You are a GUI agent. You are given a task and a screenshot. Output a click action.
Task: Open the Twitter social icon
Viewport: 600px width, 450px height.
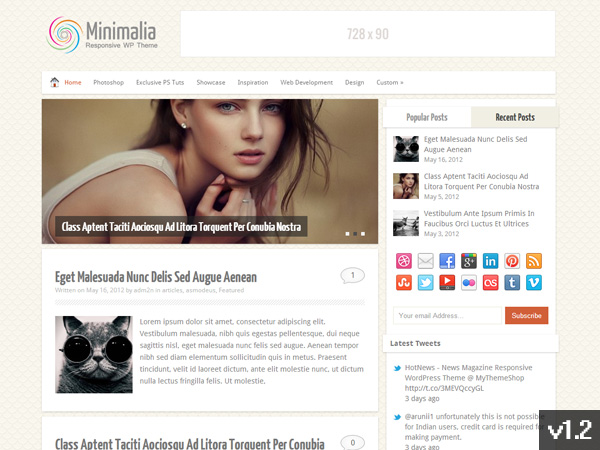[x=426, y=283]
